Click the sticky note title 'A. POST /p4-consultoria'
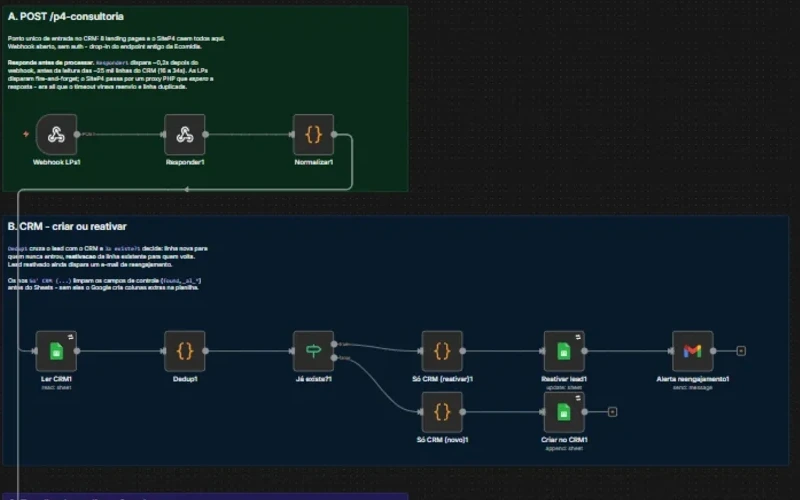 66,16
